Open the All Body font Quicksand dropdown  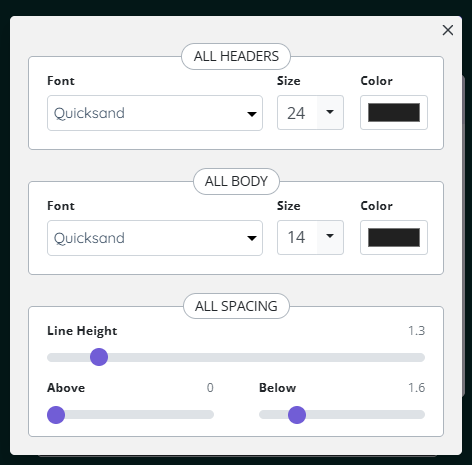pyautogui.click(x=155, y=238)
